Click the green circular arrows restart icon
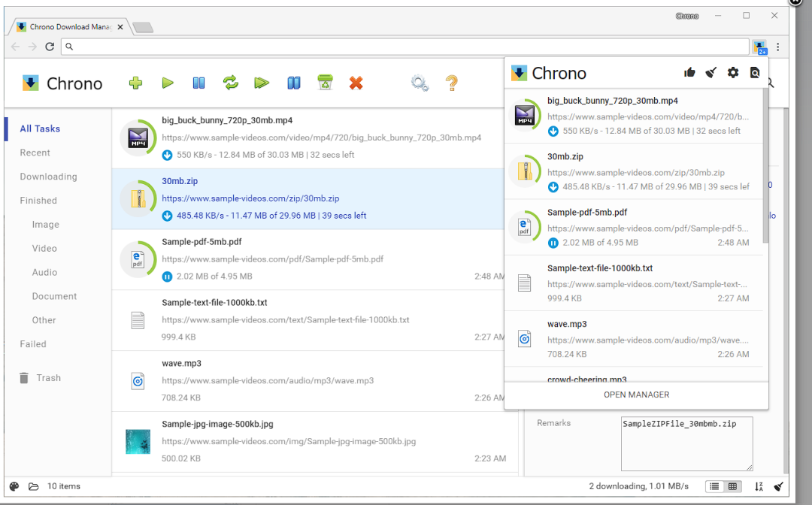 click(231, 83)
